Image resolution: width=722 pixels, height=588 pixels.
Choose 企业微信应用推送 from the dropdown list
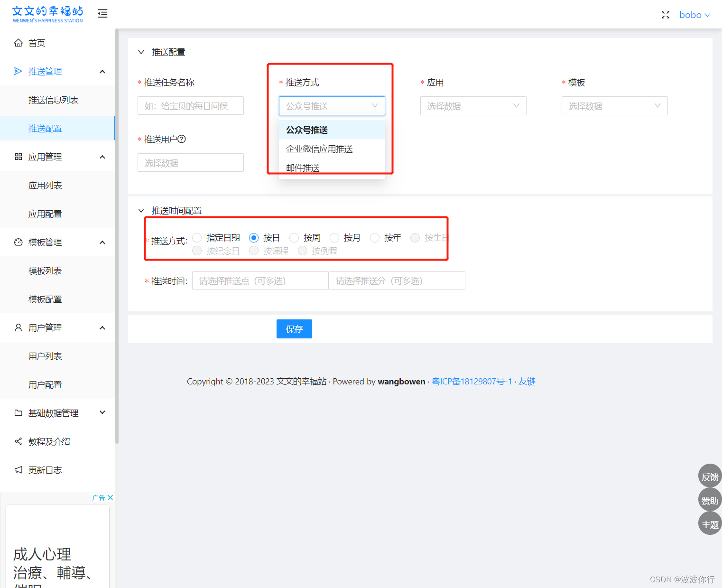(332, 149)
